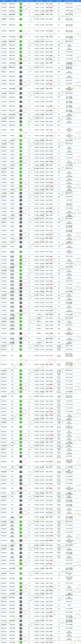Click XSARA PICASSO date cell 05.2004 ->
The image size is (81, 644).
pos(39,333)
